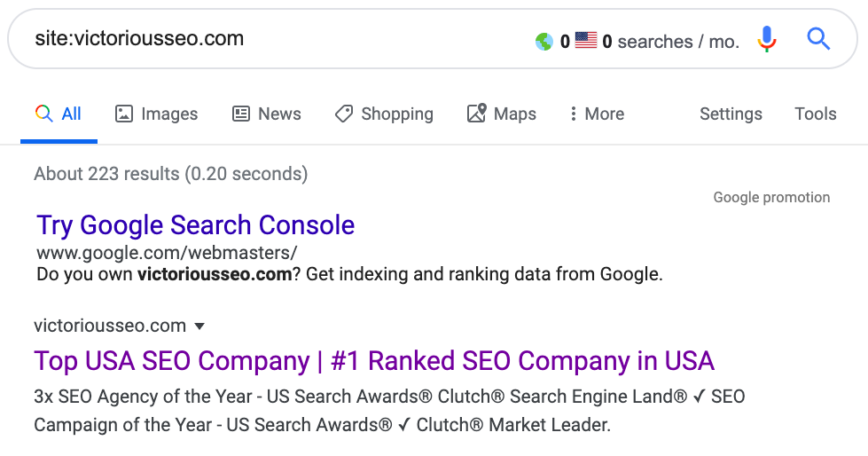Click the site:victoriousseo.com search field

266,39
